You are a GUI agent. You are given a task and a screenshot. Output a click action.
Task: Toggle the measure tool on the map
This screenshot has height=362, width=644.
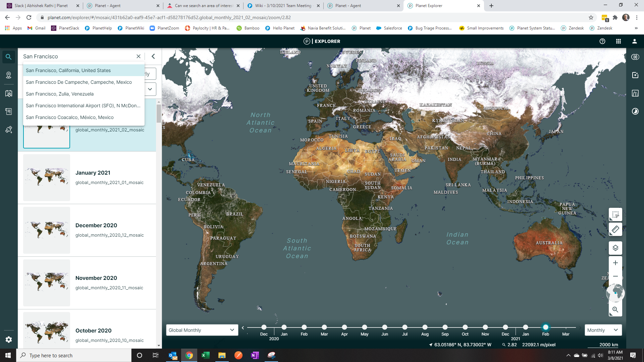tap(615, 229)
